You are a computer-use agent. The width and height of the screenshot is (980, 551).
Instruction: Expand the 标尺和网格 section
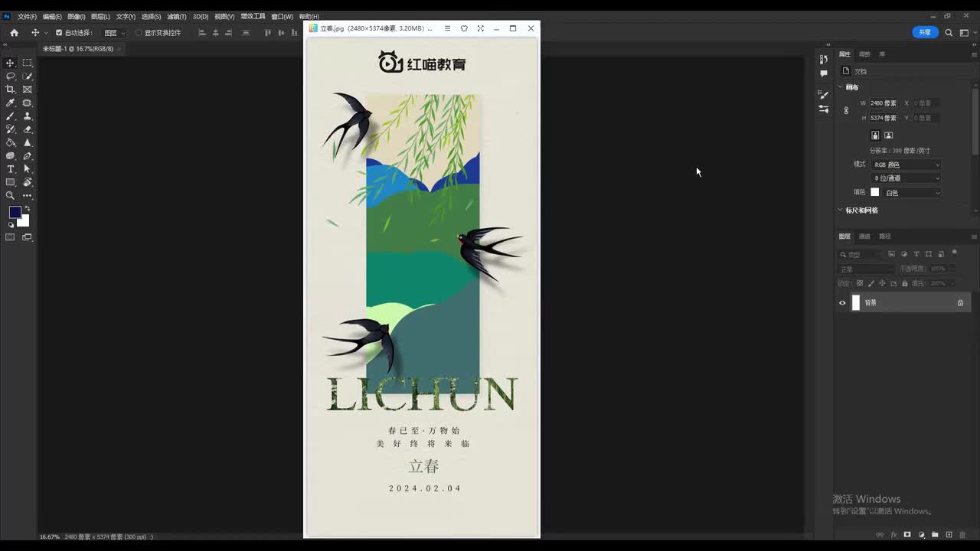pyautogui.click(x=840, y=210)
